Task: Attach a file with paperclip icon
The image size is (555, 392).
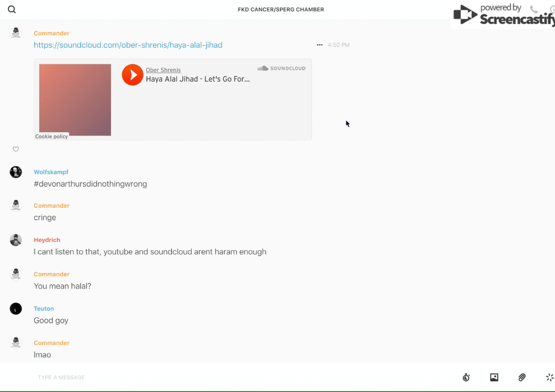Action: (x=522, y=377)
